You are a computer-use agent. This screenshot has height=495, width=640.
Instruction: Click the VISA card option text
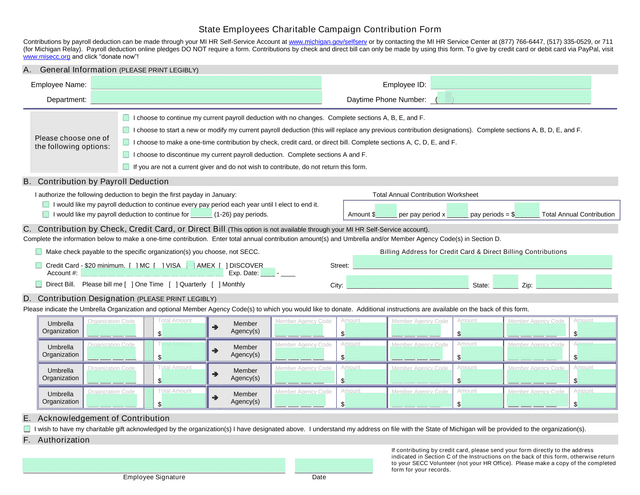pos(173,265)
